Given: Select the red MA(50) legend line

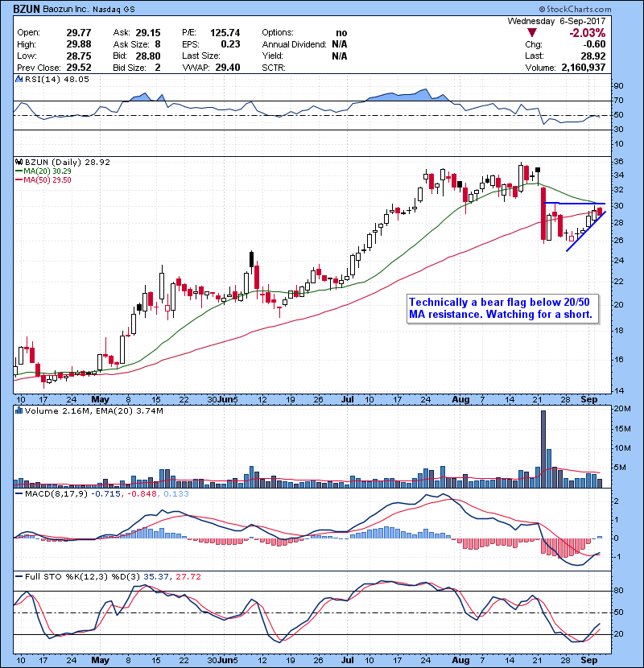Looking at the screenshot, I should coord(19,180).
